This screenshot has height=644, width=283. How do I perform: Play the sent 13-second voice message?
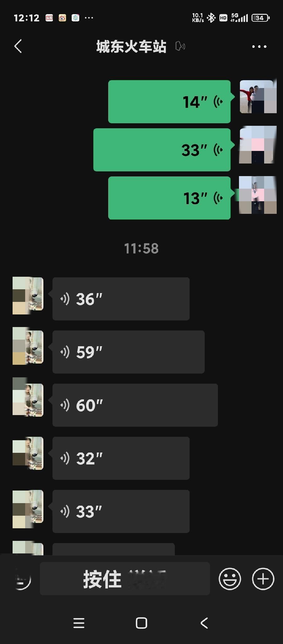click(169, 198)
